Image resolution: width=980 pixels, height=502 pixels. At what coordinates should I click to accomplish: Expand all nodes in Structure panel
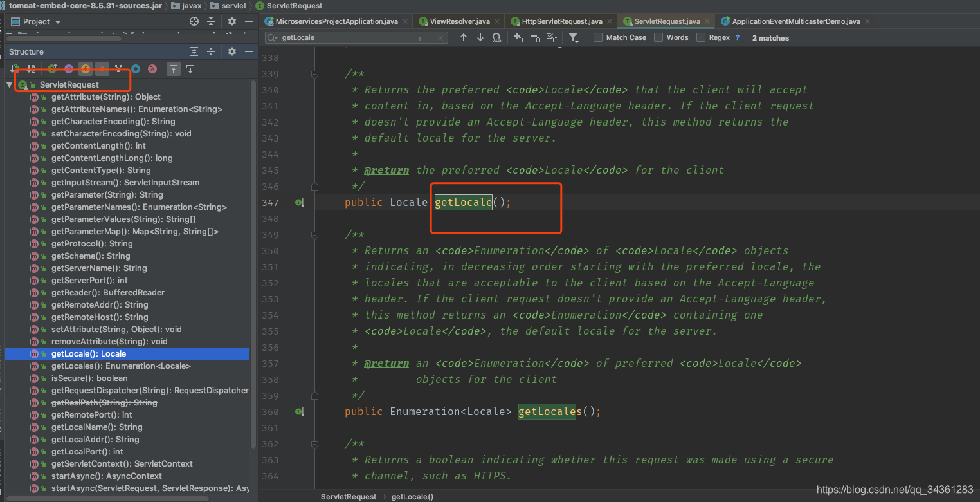coord(194,51)
